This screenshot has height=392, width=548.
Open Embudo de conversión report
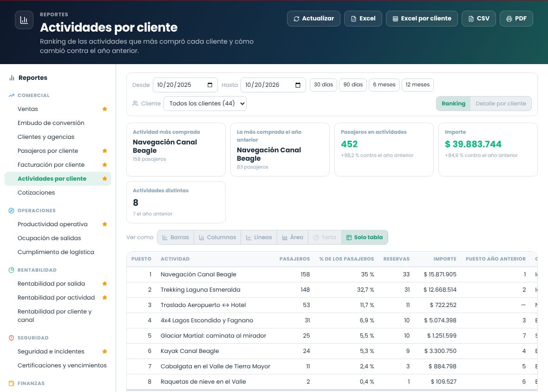click(58, 123)
